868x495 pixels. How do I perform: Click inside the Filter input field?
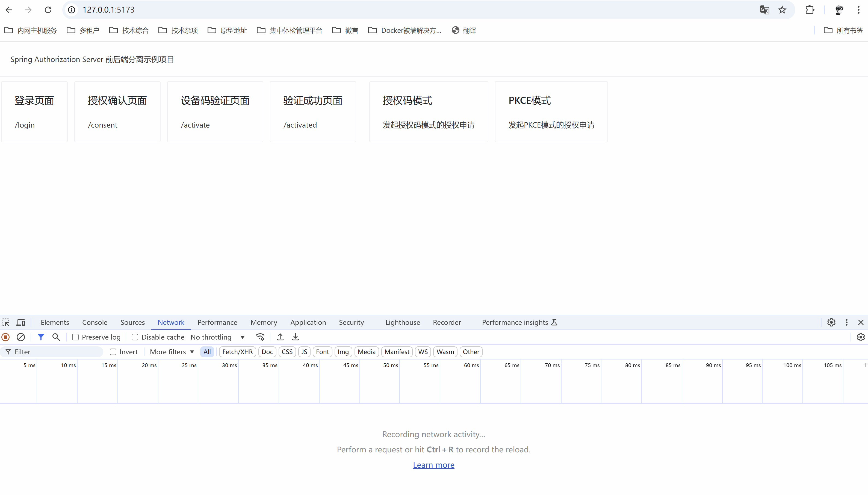point(51,352)
